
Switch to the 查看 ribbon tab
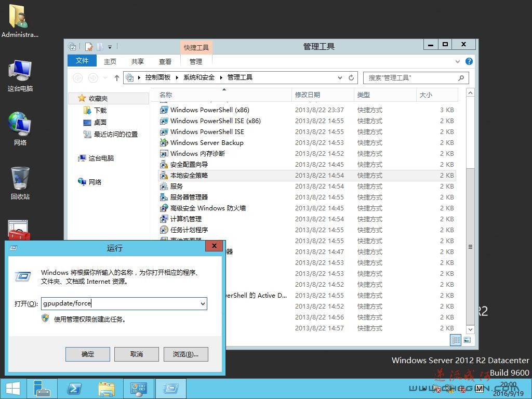tap(165, 61)
